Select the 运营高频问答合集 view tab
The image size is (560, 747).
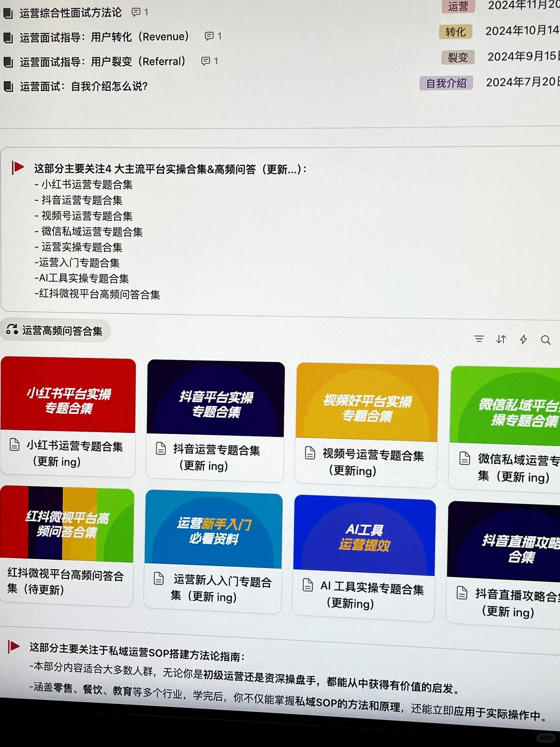click(55, 330)
